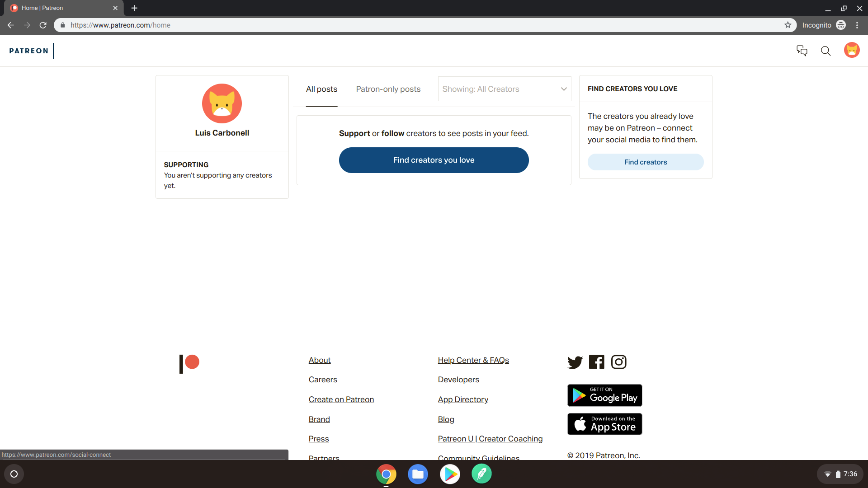Open the Help Center & FAQs link

(473, 360)
